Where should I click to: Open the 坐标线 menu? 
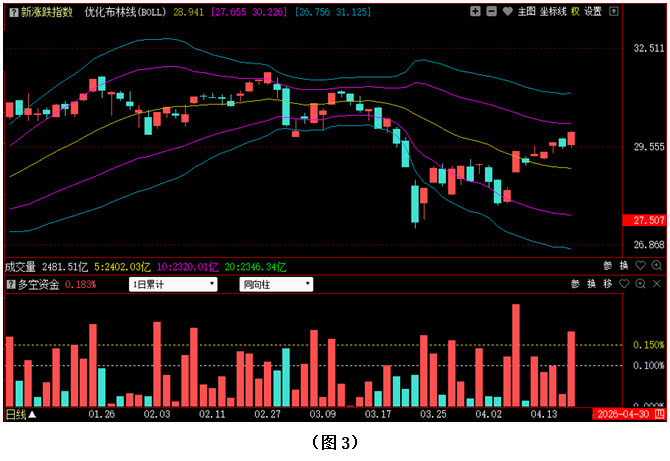(552, 11)
